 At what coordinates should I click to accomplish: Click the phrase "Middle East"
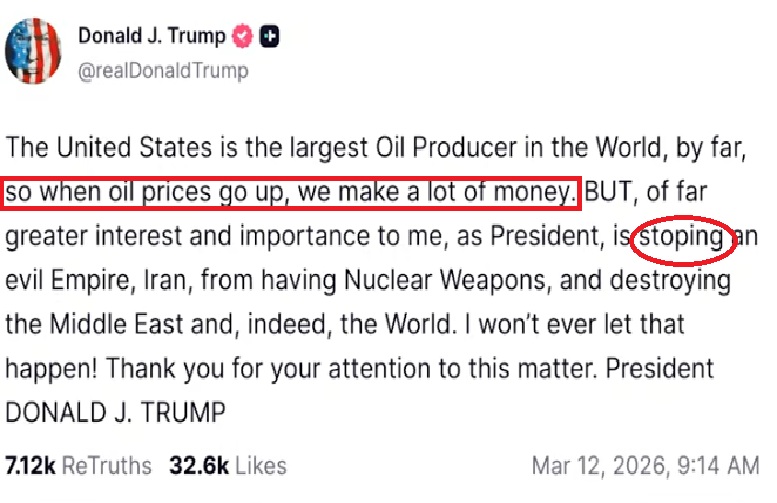coord(112,324)
